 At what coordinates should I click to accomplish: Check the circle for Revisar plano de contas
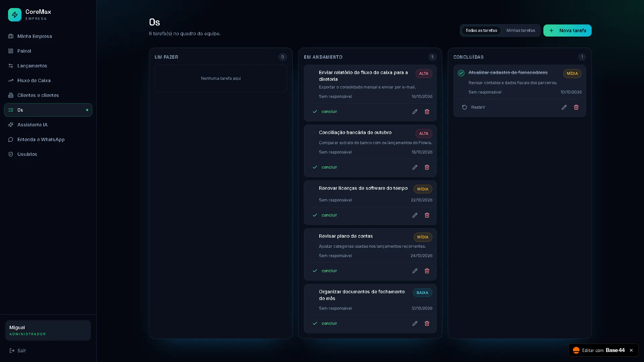[312, 237]
